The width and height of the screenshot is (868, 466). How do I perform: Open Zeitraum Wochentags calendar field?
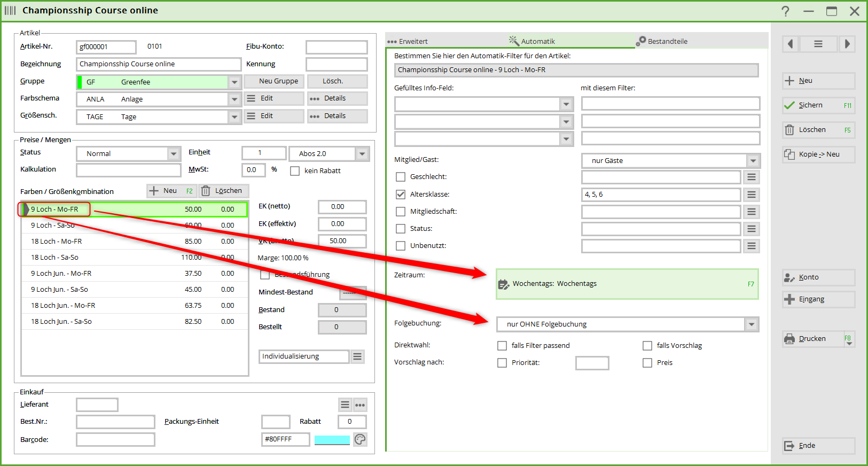tap(627, 284)
